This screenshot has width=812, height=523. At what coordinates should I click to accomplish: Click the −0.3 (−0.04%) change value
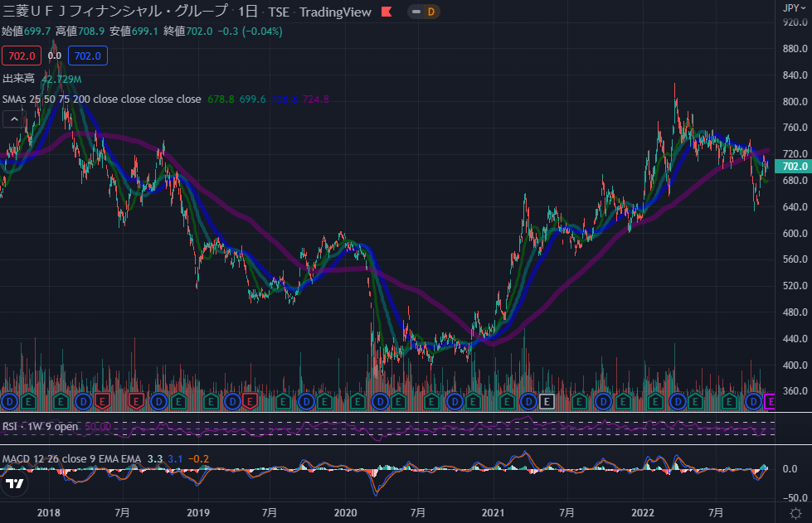pyautogui.click(x=250, y=31)
